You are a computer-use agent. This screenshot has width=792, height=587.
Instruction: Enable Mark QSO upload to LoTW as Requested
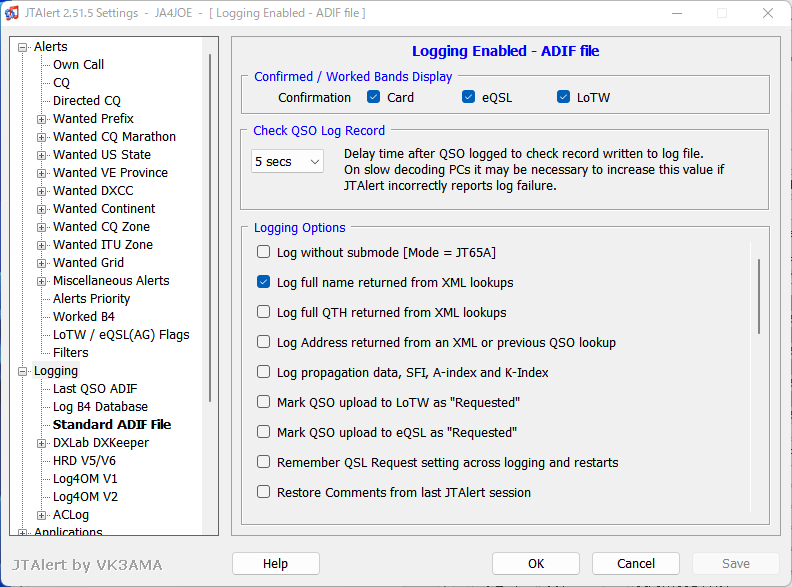263,402
